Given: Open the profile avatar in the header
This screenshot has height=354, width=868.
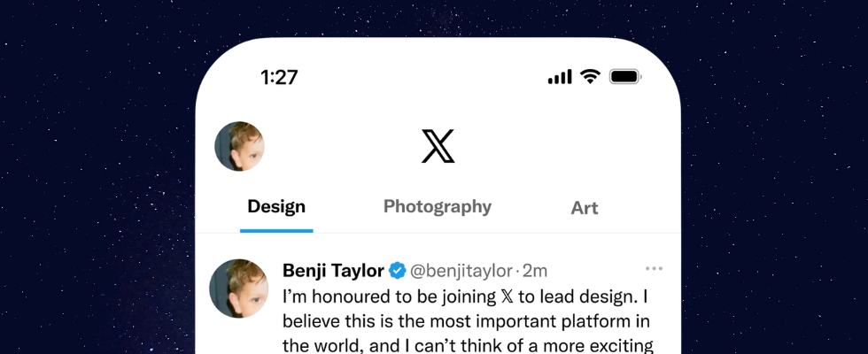Looking at the screenshot, I should (240, 146).
